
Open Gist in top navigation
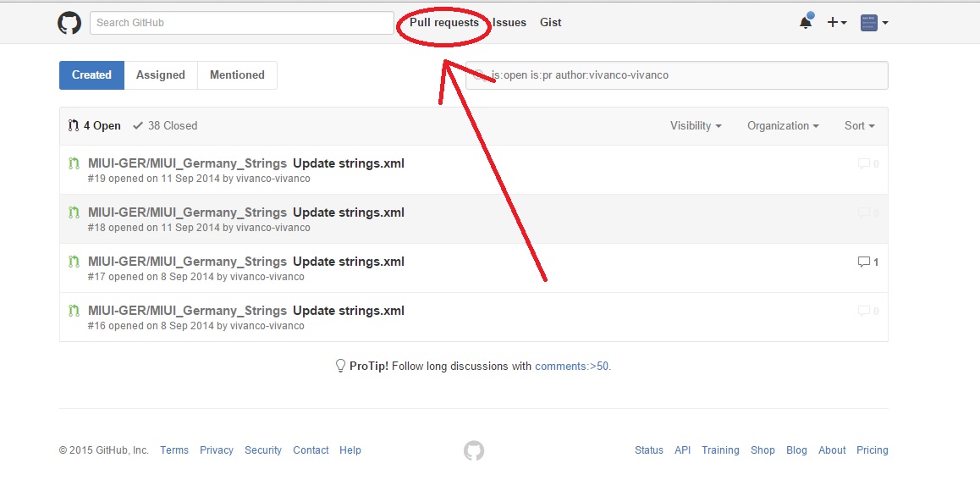[551, 23]
